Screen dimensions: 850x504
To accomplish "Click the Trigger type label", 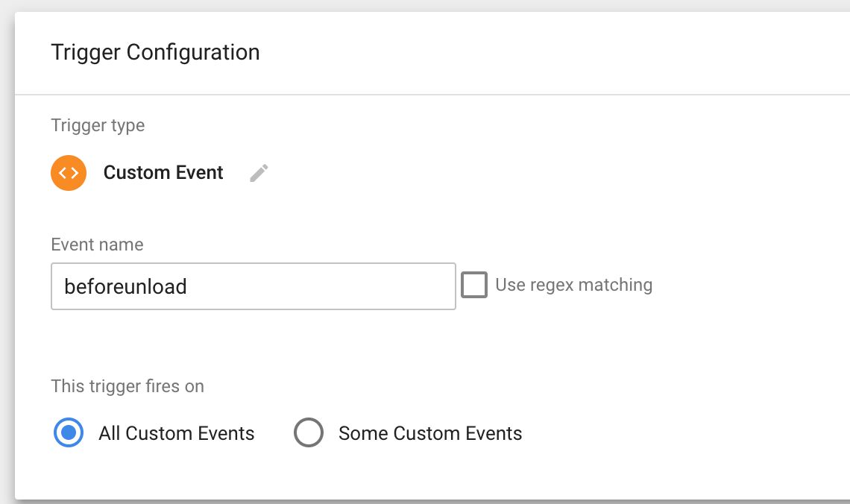I will pyautogui.click(x=98, y=125).
